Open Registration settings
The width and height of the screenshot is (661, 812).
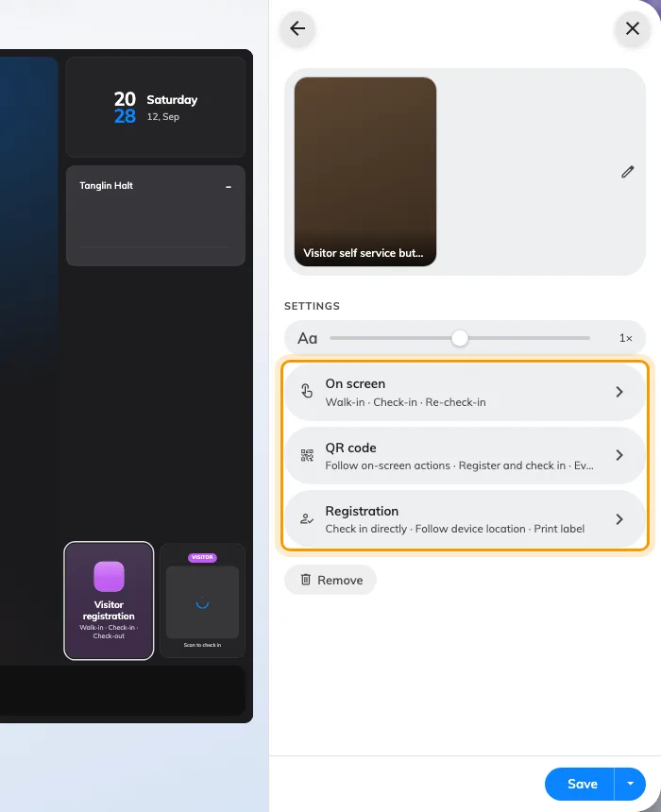[465, 519]
